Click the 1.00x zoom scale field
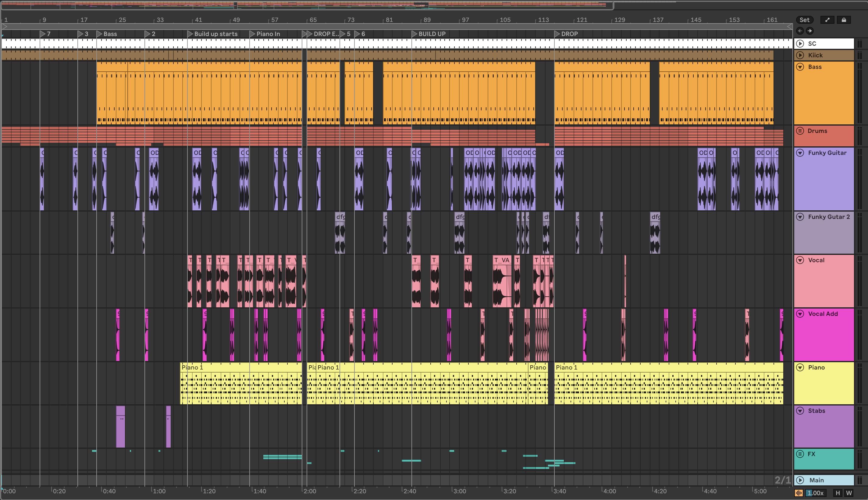Image resolution: width=868 pixels, height=500 pixels. tap(816, 493)
